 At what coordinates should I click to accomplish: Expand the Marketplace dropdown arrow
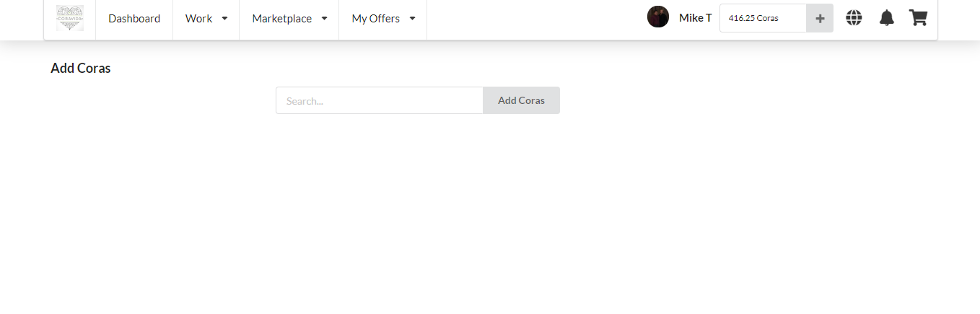tap(324, 19)
